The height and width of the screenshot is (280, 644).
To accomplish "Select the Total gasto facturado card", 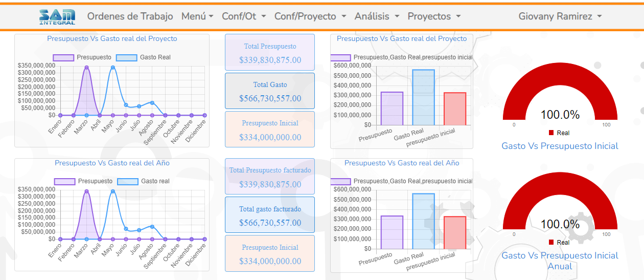I will pyautogui.click(x=270, y=215).
